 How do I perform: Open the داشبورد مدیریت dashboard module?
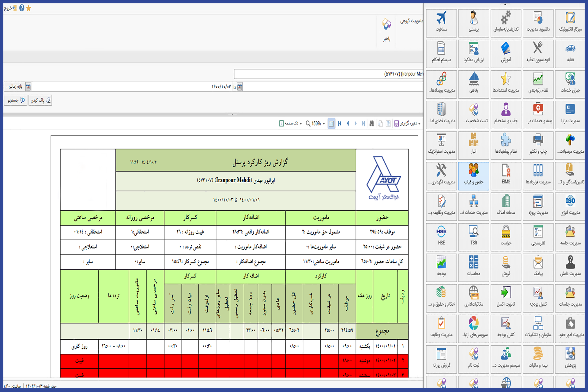click(538, 23)
